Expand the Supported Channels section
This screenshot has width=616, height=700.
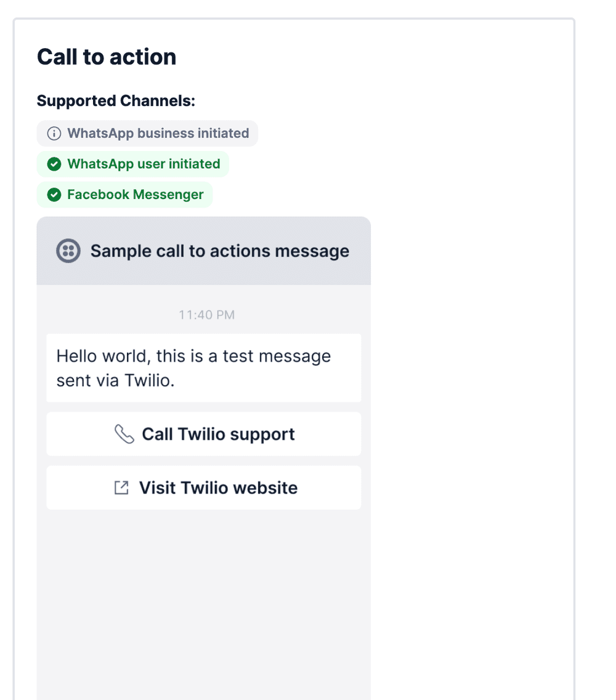click(116, 100)
